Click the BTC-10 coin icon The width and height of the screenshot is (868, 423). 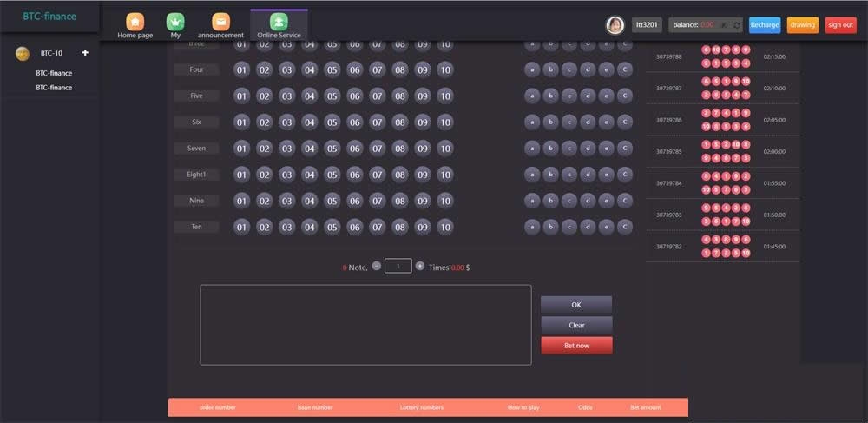23,53
